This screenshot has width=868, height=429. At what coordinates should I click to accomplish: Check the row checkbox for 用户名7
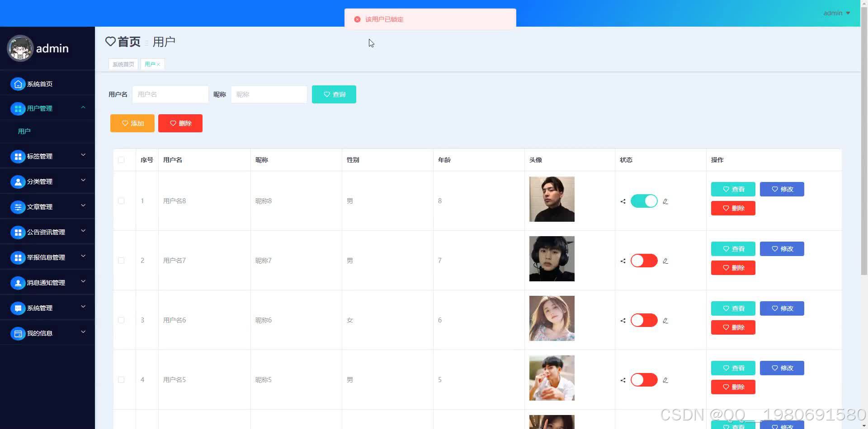coord(121,261)
